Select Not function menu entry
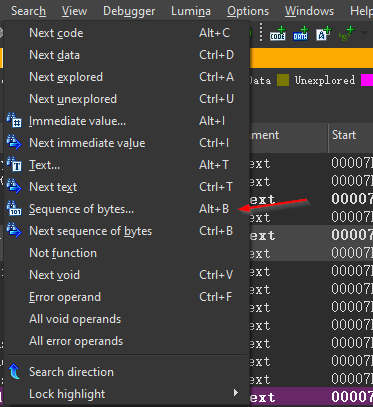Viewport: 373px width, 407px height. coord(127,253)
